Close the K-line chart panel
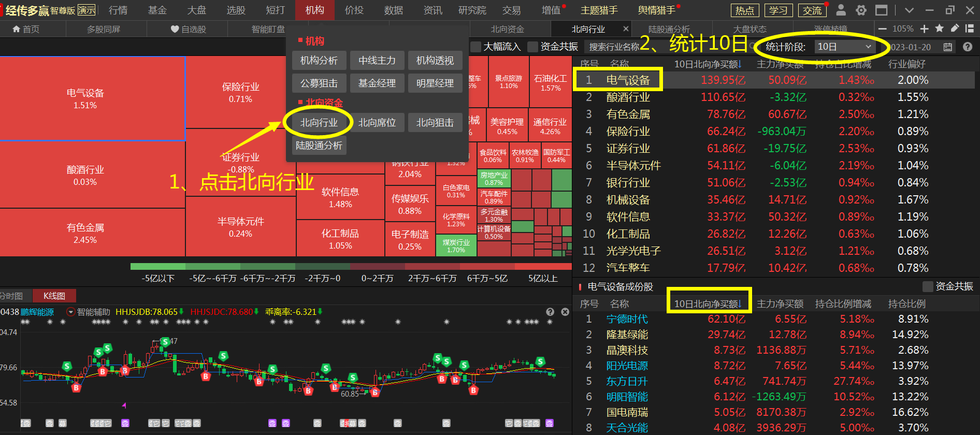 click(x=565, y=312)
